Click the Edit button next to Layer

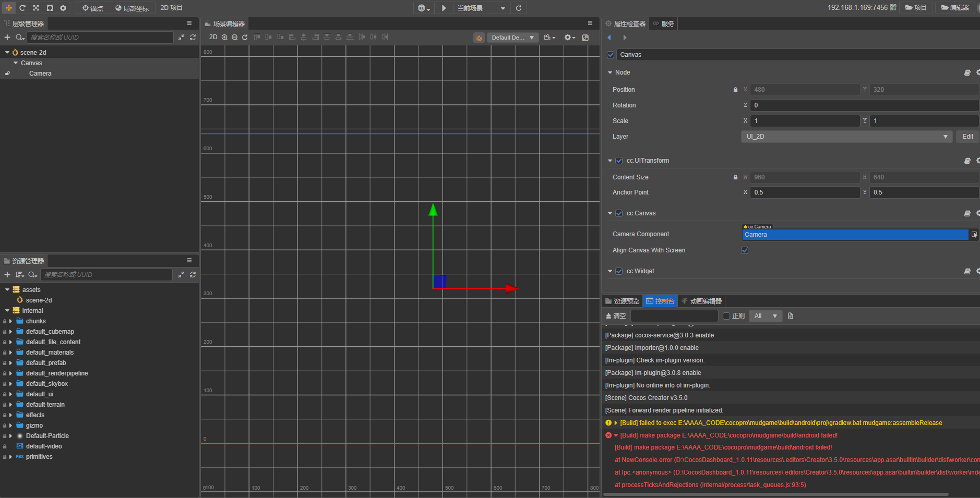click(967, 137)
